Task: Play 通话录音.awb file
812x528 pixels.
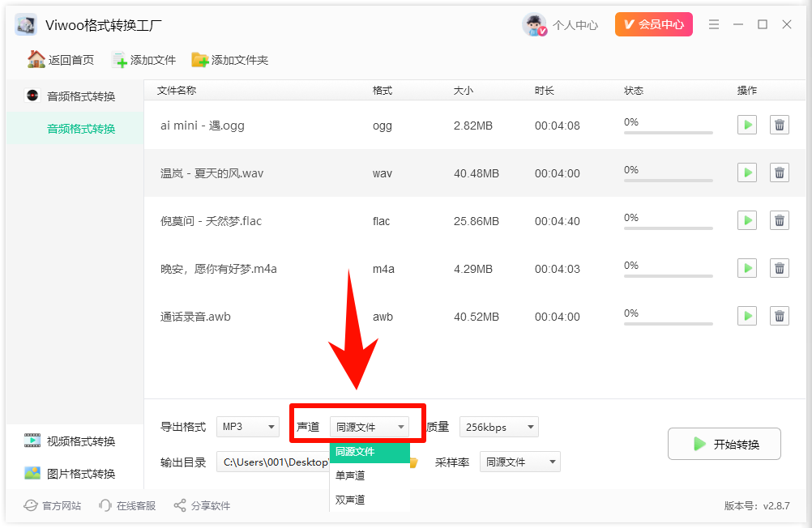Action: point(746,316)
